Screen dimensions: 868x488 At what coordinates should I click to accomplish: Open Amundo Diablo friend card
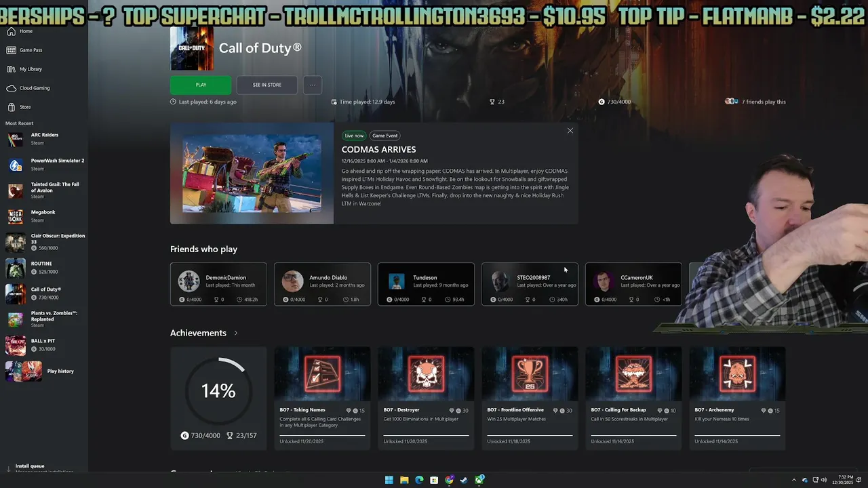(x=322, y=285)
